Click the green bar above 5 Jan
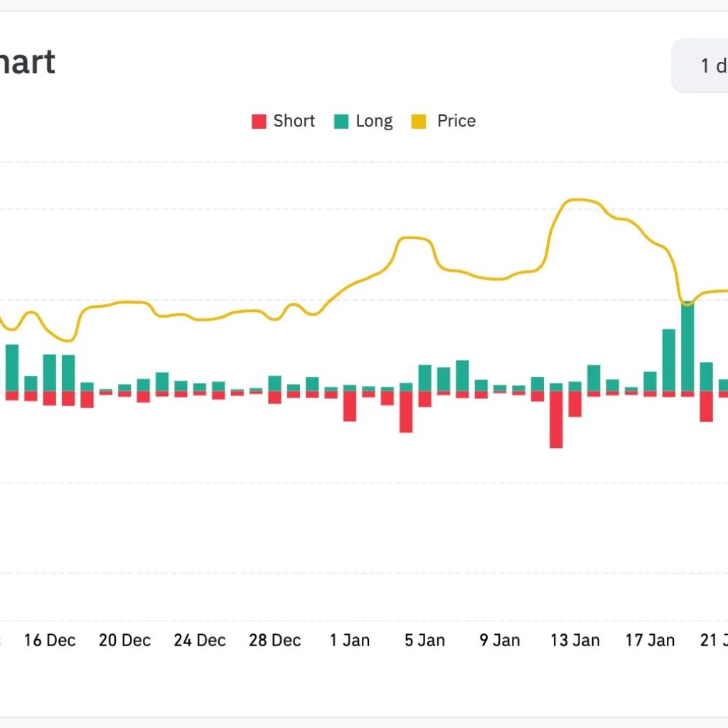The width and height of the screenshot is (728, 728). click(424, 377)
